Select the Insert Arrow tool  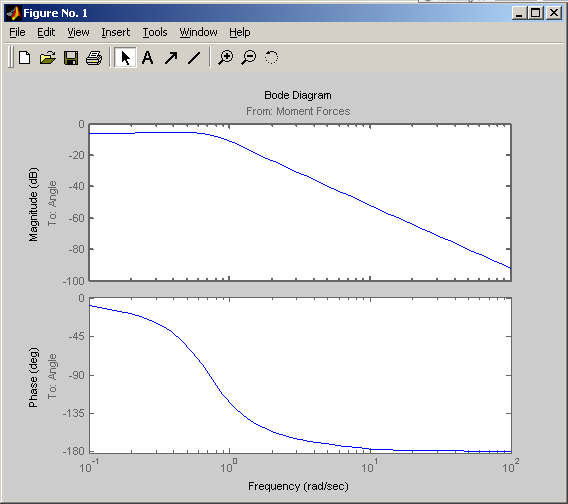171,58
